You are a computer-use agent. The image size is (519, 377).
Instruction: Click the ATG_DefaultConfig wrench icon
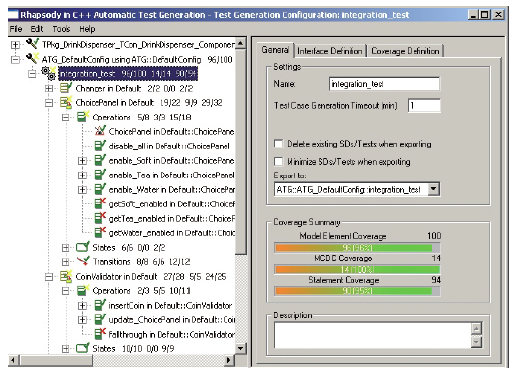click(32, 58)
